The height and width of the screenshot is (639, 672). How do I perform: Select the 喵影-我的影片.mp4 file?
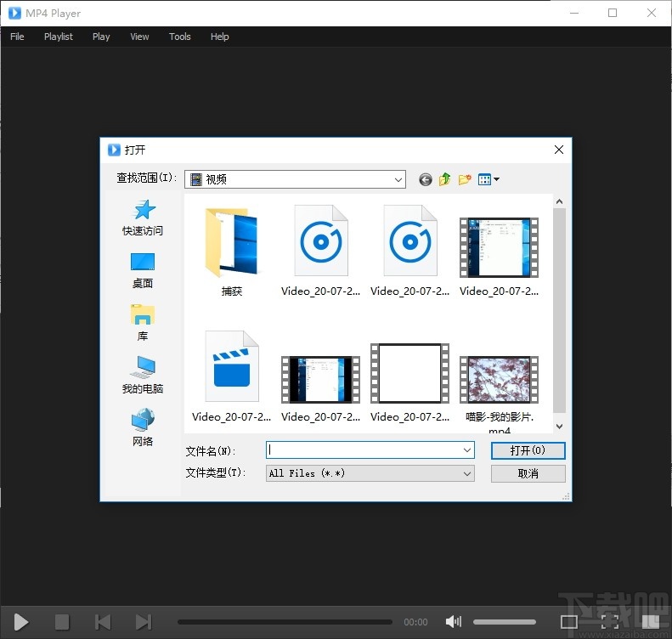click(x=499, y=393)
